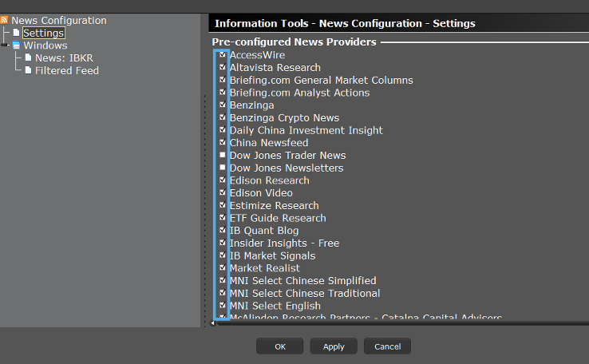589x364 pixels.
Task: Toggle the Market Realist checkbox
Action: [x=223, y=268]
